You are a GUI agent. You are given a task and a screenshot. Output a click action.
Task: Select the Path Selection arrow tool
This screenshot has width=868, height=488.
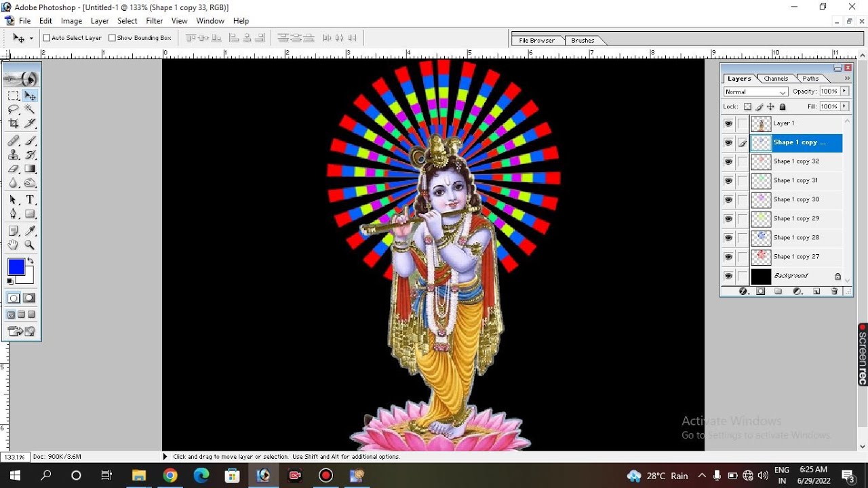coord(14,200)
